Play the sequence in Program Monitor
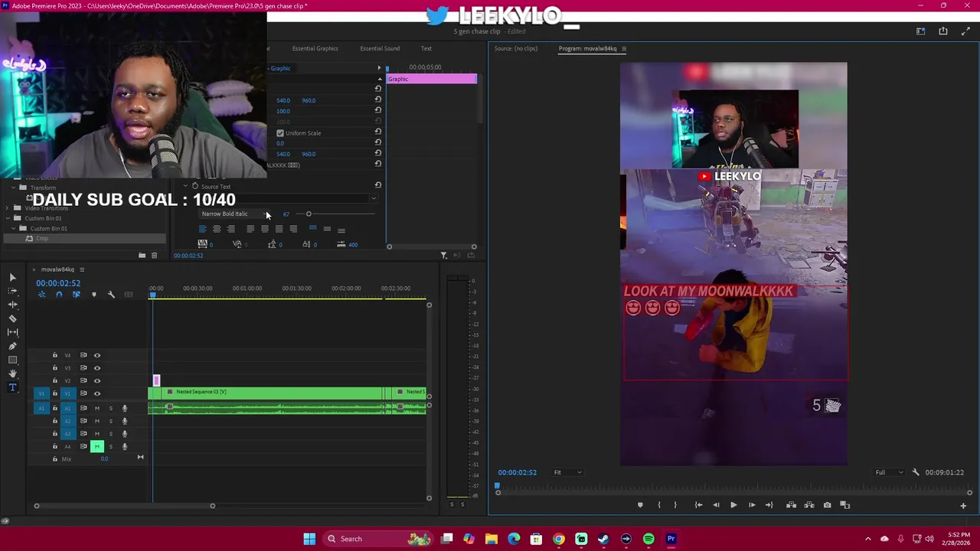 733,505
